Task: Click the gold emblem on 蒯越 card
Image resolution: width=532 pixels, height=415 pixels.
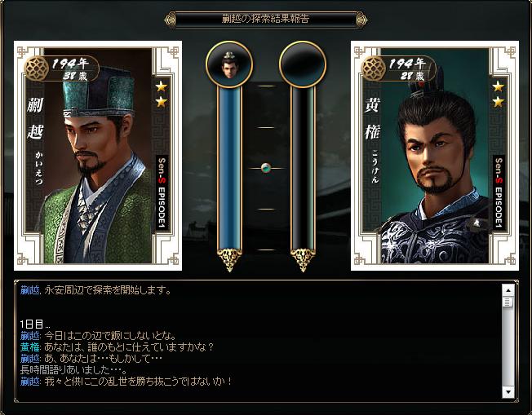Action: coord(36,68)
